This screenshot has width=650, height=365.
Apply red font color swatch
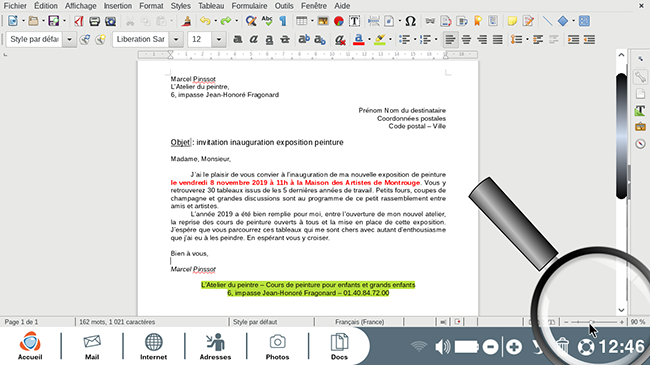359,39
